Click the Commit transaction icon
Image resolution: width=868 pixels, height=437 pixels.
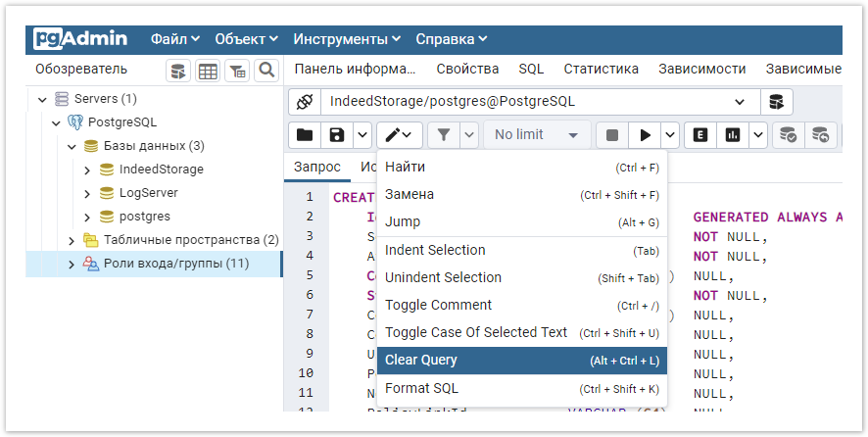pos(787,134)
